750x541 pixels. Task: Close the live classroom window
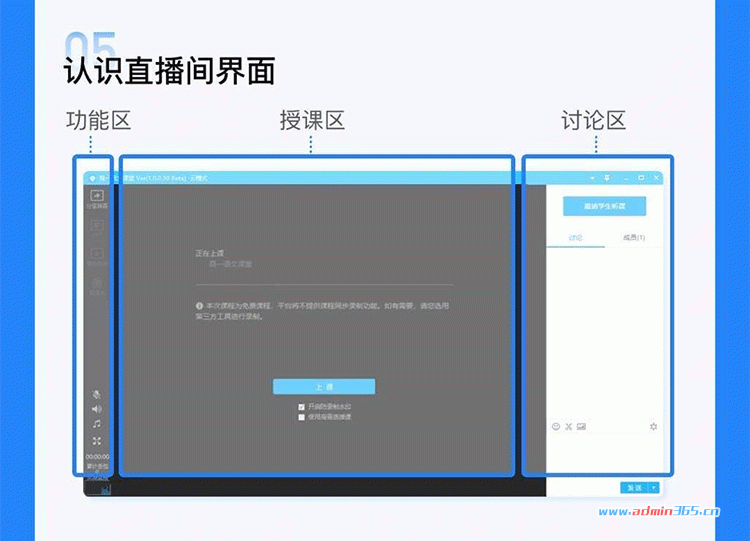(656, 178)
